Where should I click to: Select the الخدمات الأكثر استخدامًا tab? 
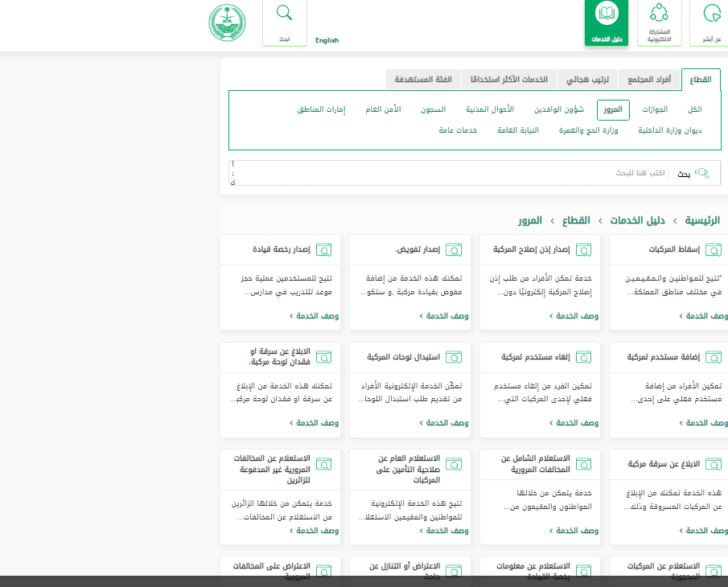coord(509,80)
